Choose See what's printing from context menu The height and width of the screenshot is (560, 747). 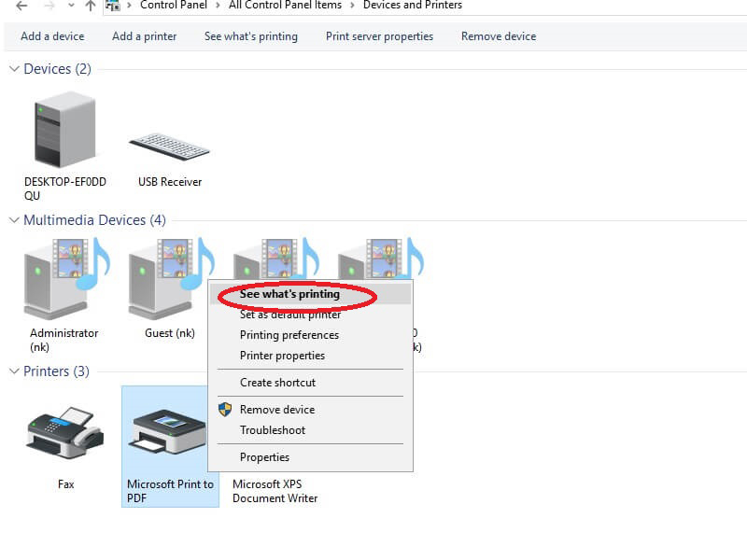[x=289, y=294]
